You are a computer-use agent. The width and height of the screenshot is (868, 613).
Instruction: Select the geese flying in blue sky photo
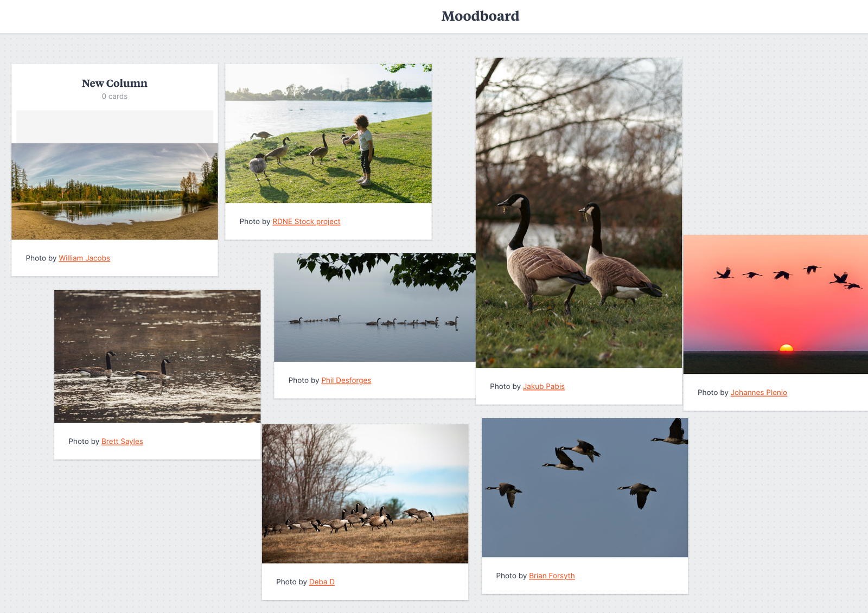[584, 487]
